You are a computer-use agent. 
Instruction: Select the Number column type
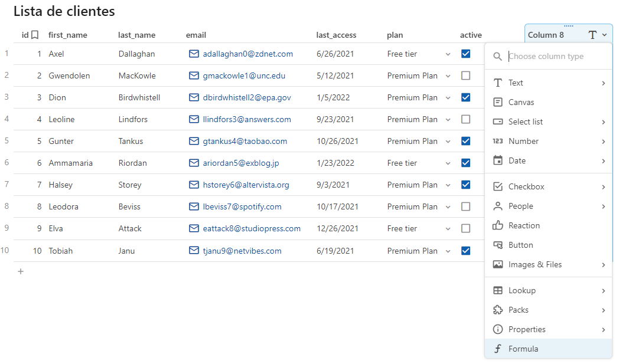(523, 141)
